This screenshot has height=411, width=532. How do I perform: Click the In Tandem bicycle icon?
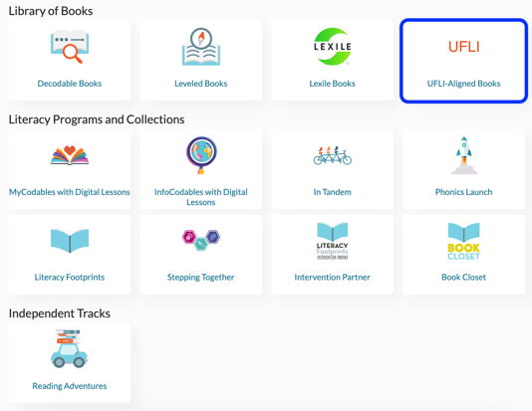coord(333,155)
